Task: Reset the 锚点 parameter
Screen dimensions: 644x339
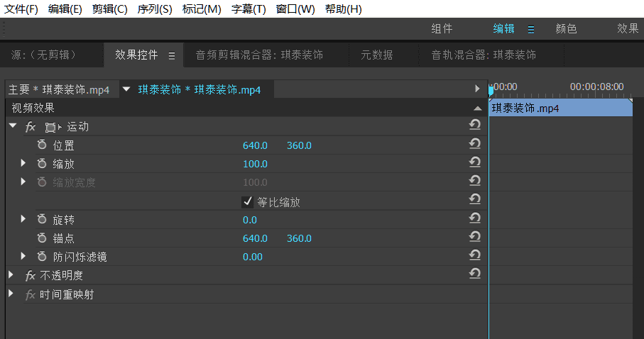Action: 475,236
